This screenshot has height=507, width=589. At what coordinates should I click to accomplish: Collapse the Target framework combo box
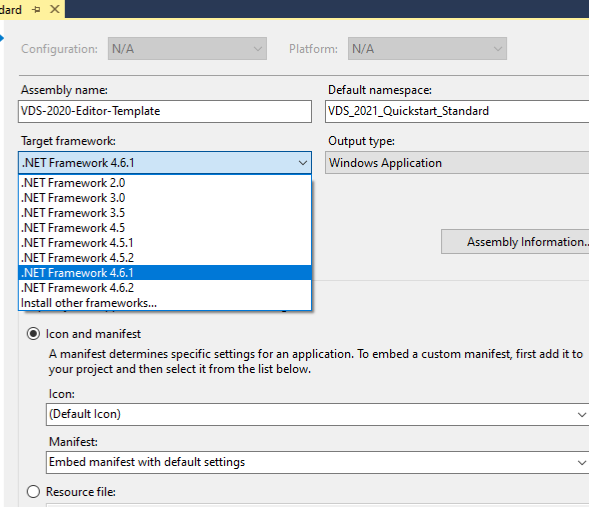click(x=165, y=163)
